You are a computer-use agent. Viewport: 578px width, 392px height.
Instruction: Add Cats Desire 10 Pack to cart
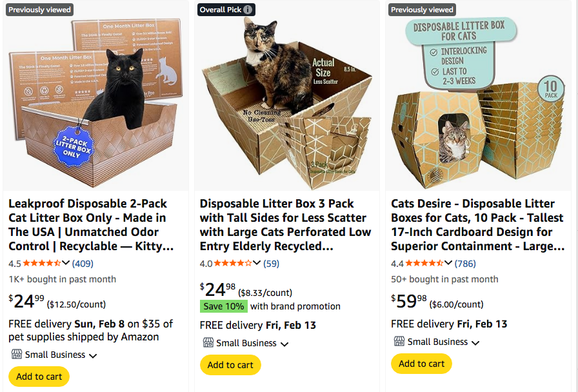click(x=421, y=364)
